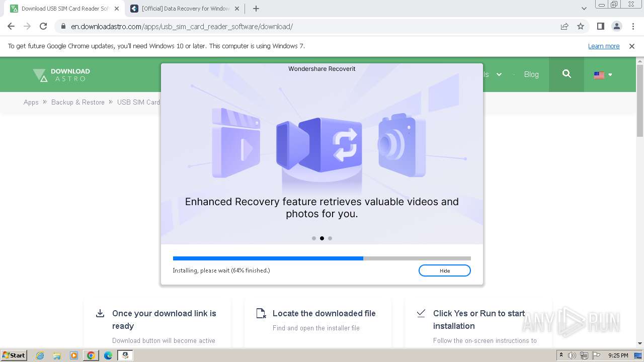Open the file explorer taskbar icon
This screenshot has width=644, height=362.
coord(57,355)
